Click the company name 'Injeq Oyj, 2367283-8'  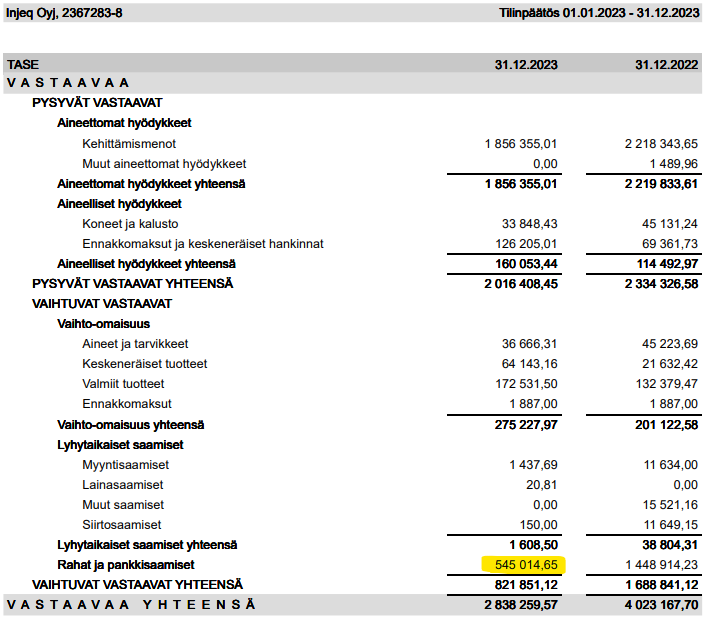(x=66, y=13)
